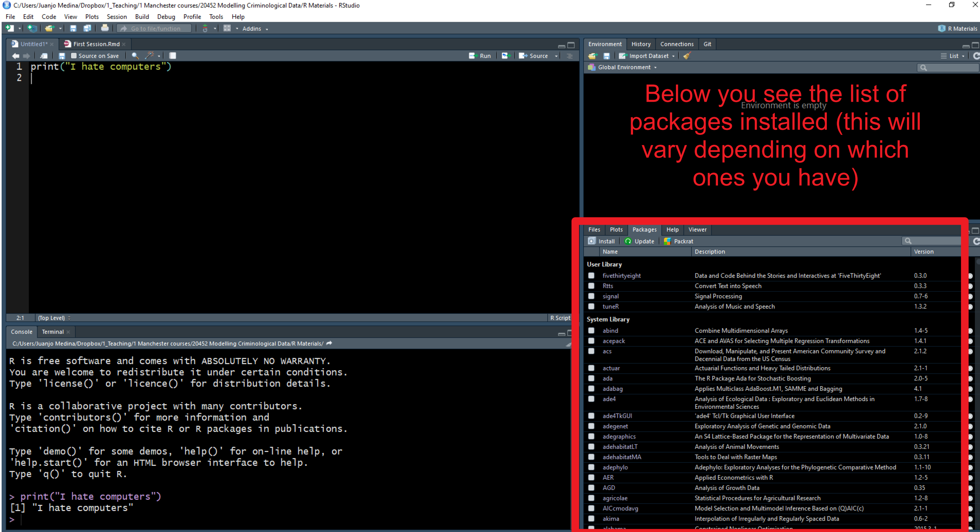Click the compile report notebook icon

coord(172,56)
